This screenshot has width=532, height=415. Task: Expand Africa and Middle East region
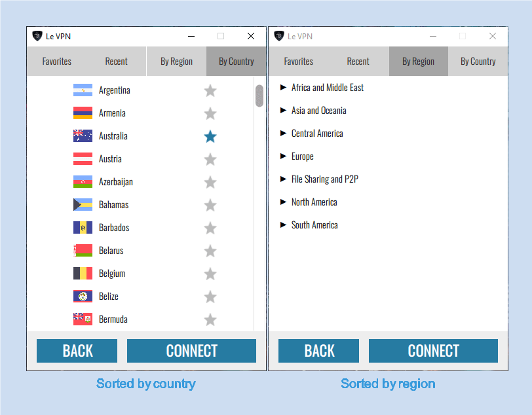pos(326,87)
